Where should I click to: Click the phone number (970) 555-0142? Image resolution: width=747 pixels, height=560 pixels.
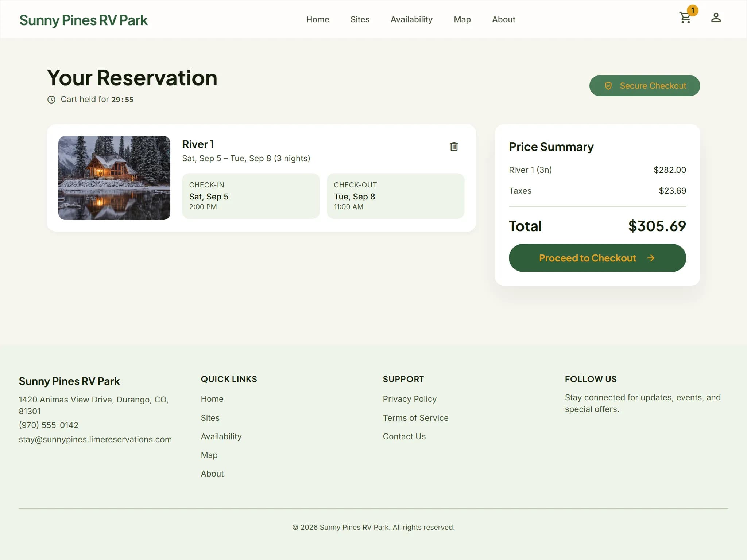pyautogui.click(x=49, y=425)
